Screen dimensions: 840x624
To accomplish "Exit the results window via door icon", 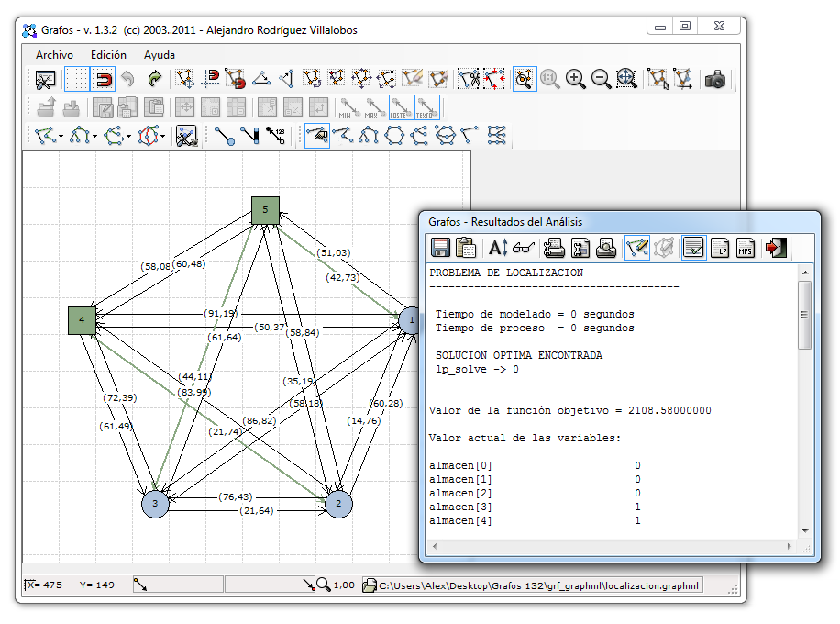I will (x=777, y=247).
